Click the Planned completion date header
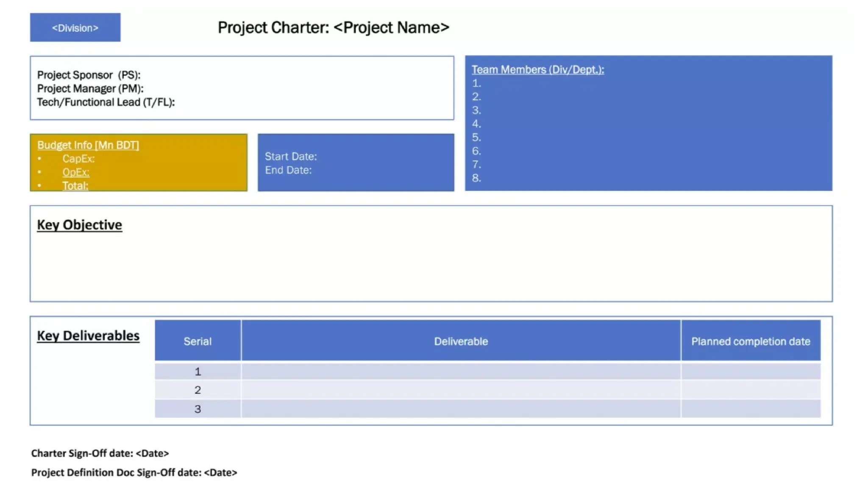The height and width of the screenshot is (488, 868). (x=750, y=341)
